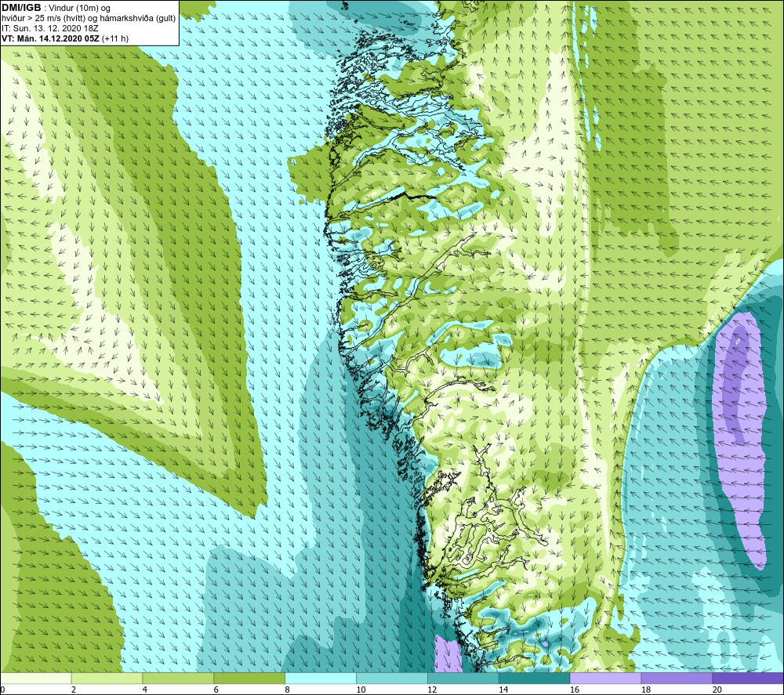The height and width of the screenshot is (695, 784).
Task: Click the legend label '0'
Action: pos(2,690)
